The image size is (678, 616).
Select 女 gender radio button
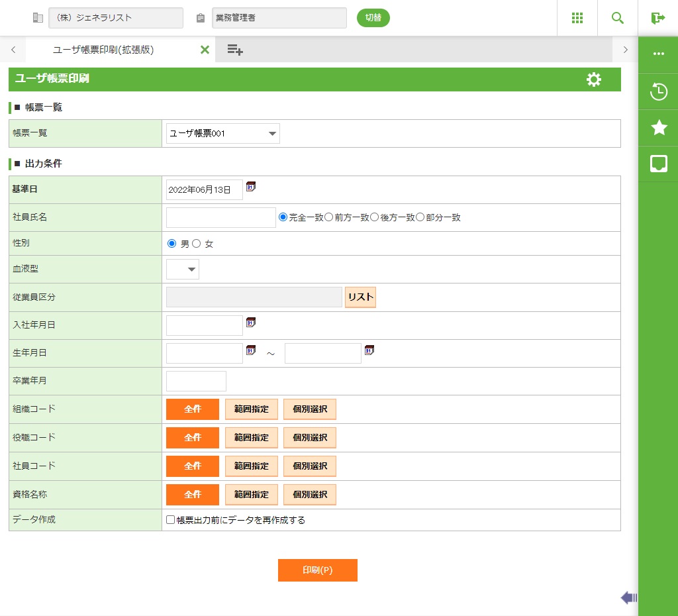196,244
